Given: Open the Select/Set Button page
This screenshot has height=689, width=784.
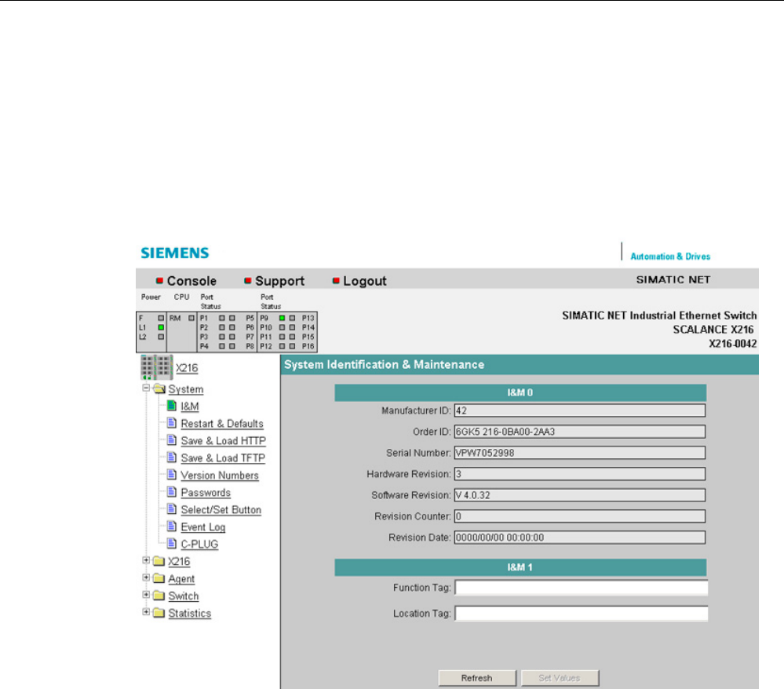Looking at the screenshot, I should 221,510.
